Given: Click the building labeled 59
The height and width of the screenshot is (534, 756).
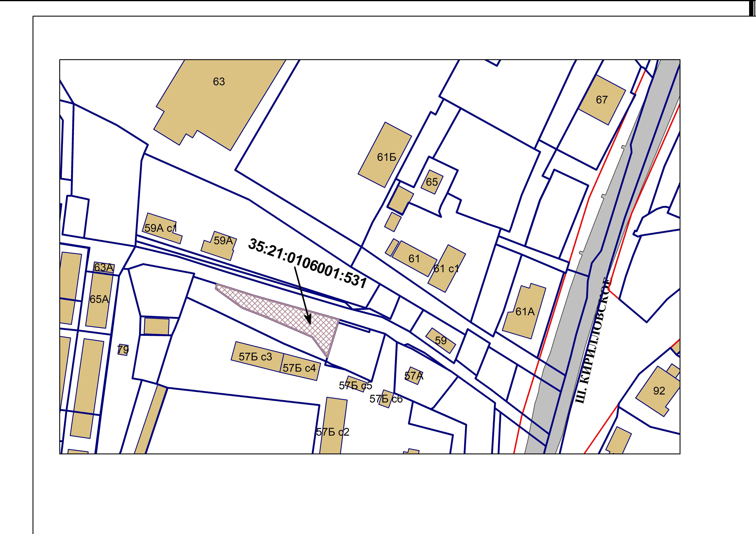Looking at the screenshot, I should pyautogui.click(x=441, y=340).
